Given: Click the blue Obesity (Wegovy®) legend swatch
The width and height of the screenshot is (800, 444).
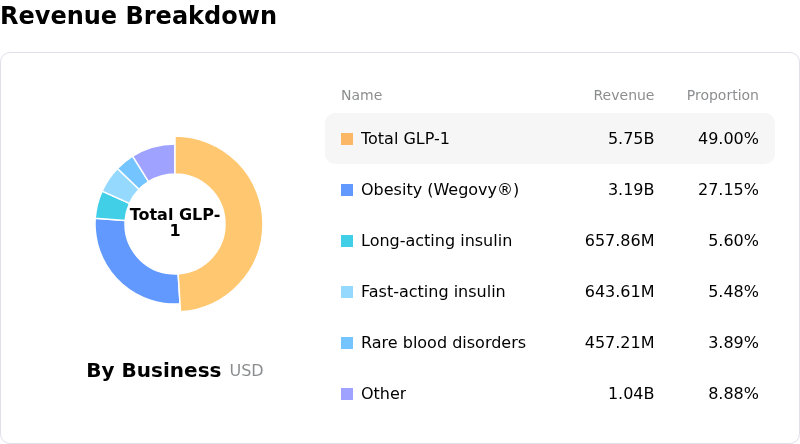Looking at the screenshot, I should click(x=347, y=190).
